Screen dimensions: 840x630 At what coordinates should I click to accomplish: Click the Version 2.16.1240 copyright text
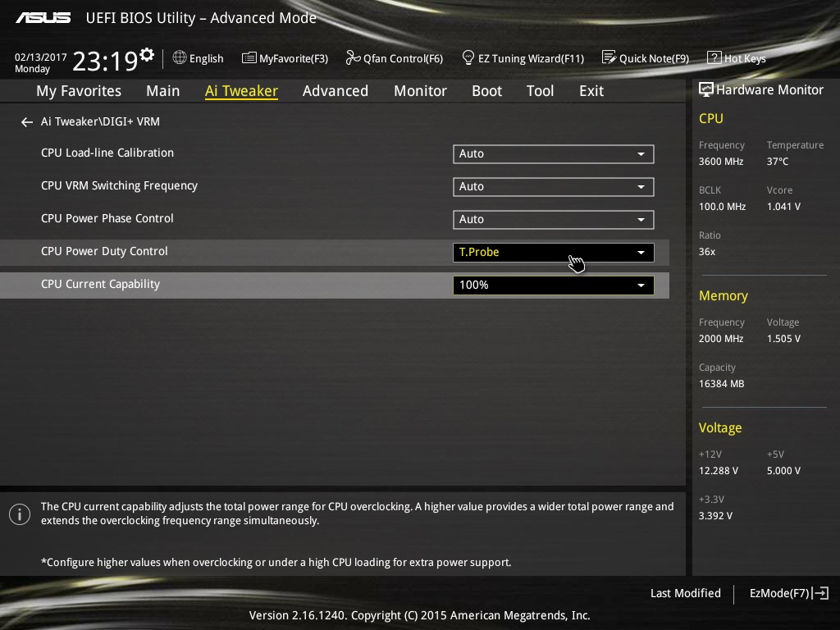pyautogui.click(x=419, y=615)
